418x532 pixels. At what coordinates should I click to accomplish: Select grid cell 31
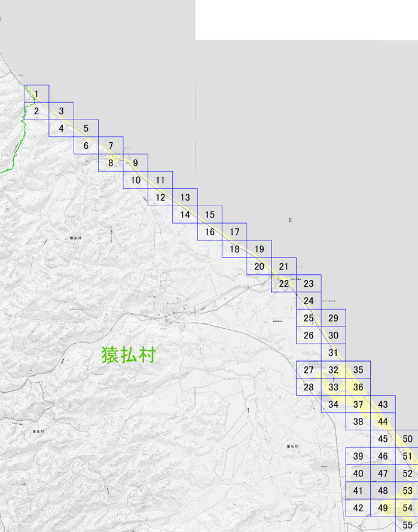334,353
